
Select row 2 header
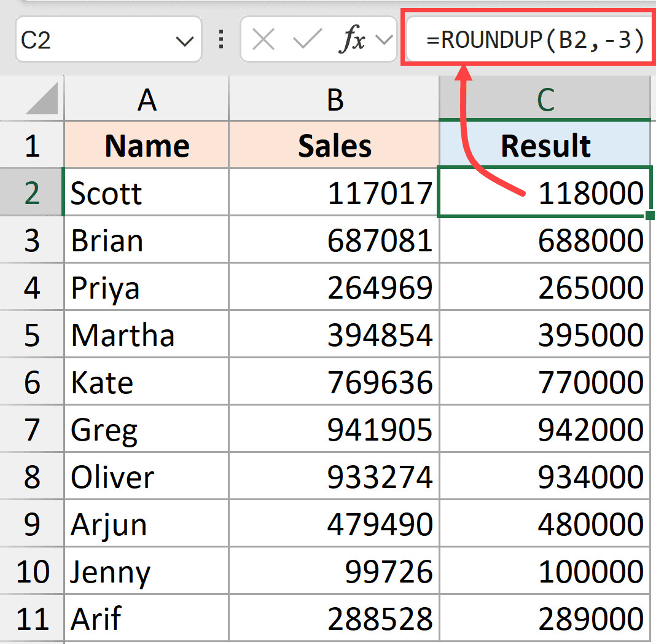[x=31, y=193]
